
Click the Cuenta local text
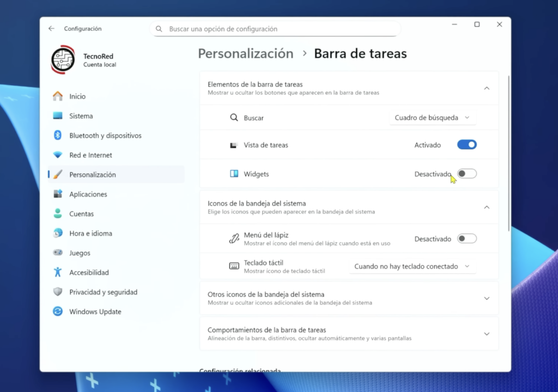[x=100, y=65]
